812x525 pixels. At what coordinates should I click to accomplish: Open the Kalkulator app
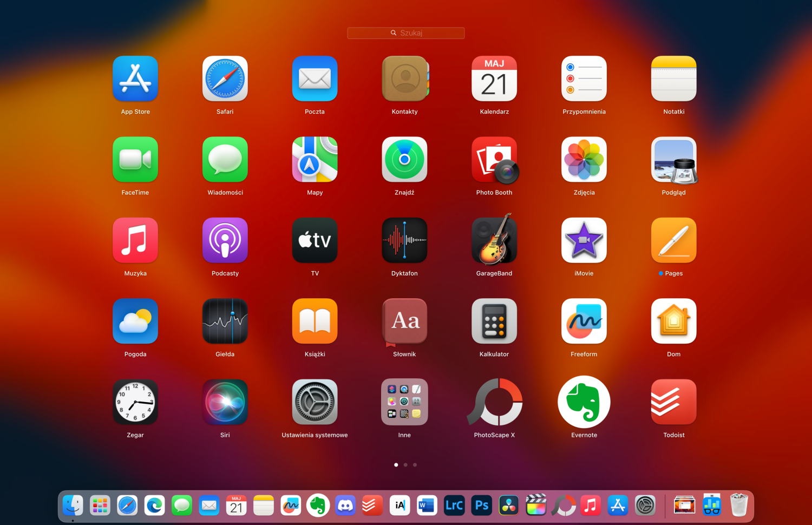point(494,321)
